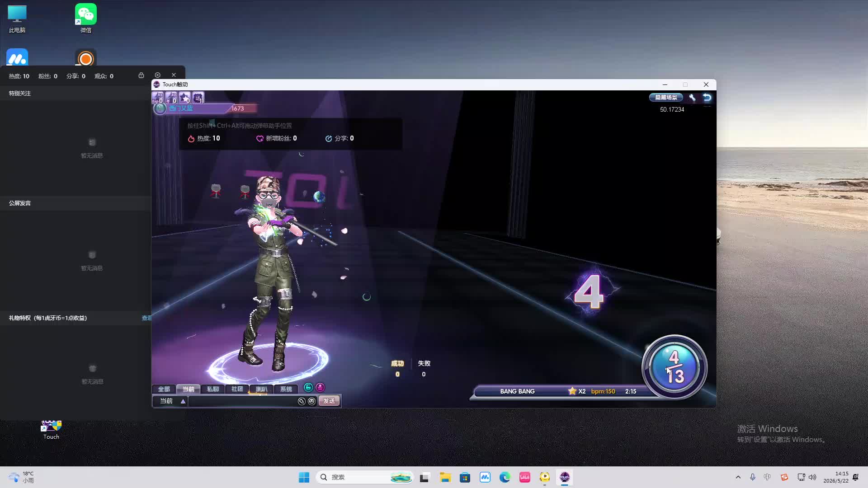Click the taskbar 搜索 search box
868x488 pixels.
click(365, 477)
